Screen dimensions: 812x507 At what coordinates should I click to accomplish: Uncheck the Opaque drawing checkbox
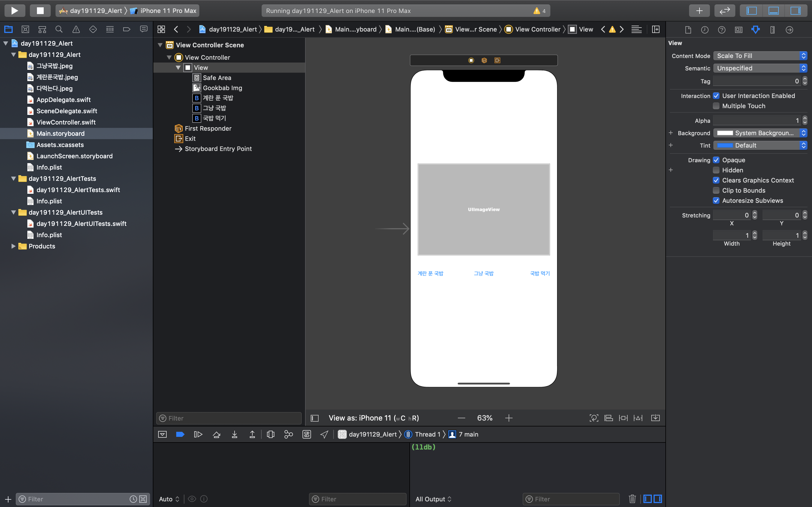pos(716,160)
